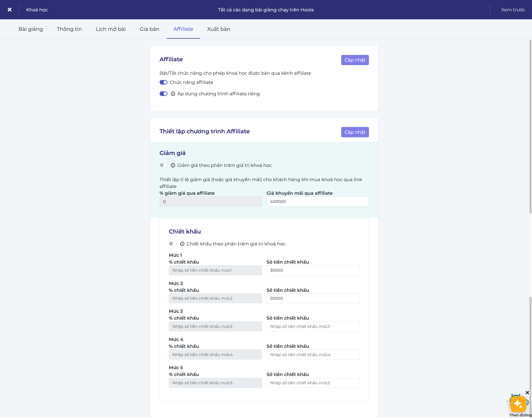Click info icon next to Giảm giá toggle

pyautogui.click(x=173, y=165)
